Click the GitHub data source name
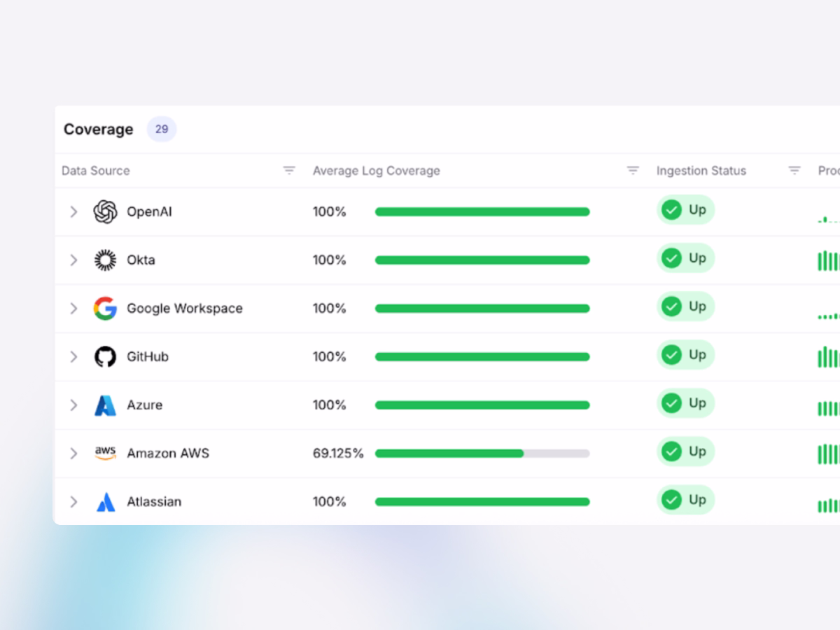This screenshot has width=840, height=630. [148, 356]
